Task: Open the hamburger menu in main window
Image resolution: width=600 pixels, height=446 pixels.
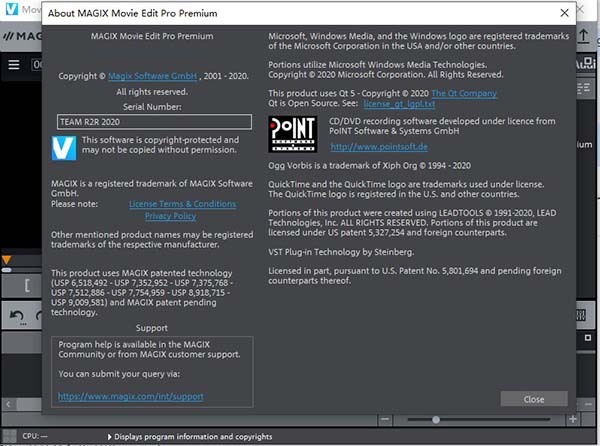Action: tap(14, 64)
